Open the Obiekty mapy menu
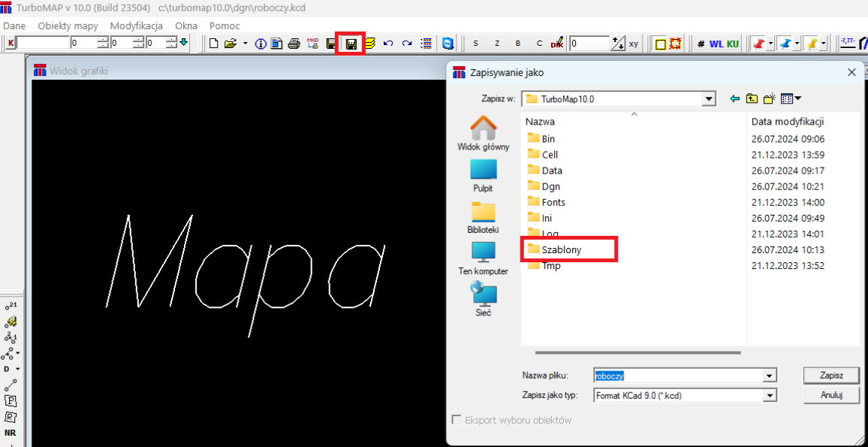Image resolution: width=868 pixels, height=447 pixels. tap(68, 26)
